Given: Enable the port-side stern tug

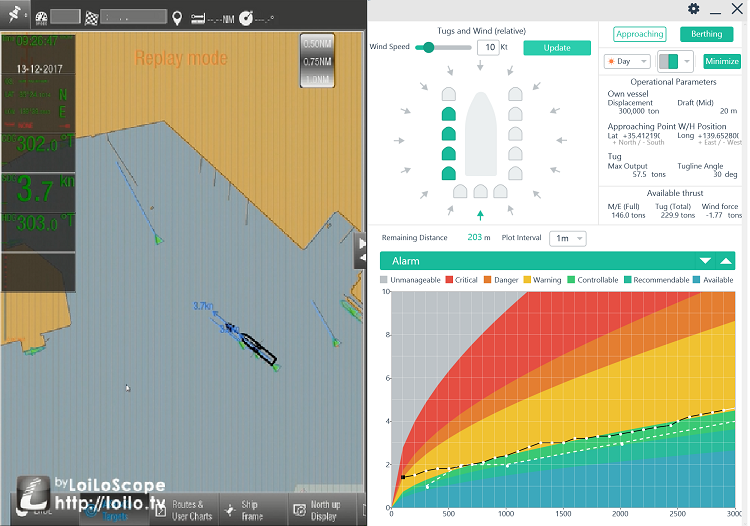Looking at the screenshot, I should coord(460,191).
